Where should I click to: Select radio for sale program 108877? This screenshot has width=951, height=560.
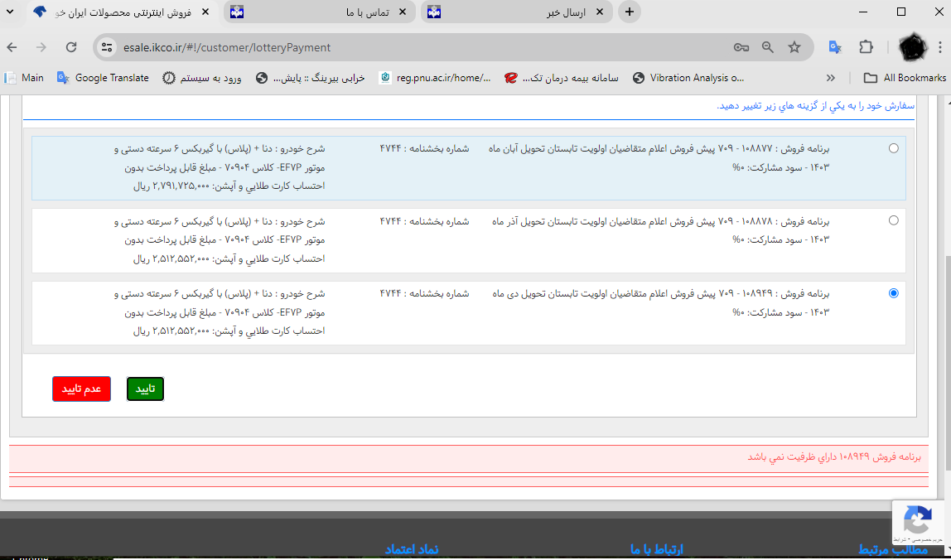click(x=893, y=148)
